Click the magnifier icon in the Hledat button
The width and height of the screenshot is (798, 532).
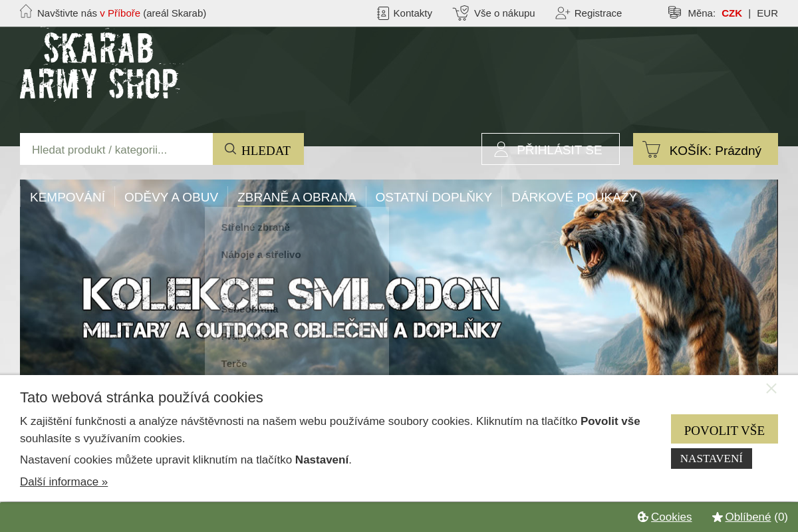point(231,149)
